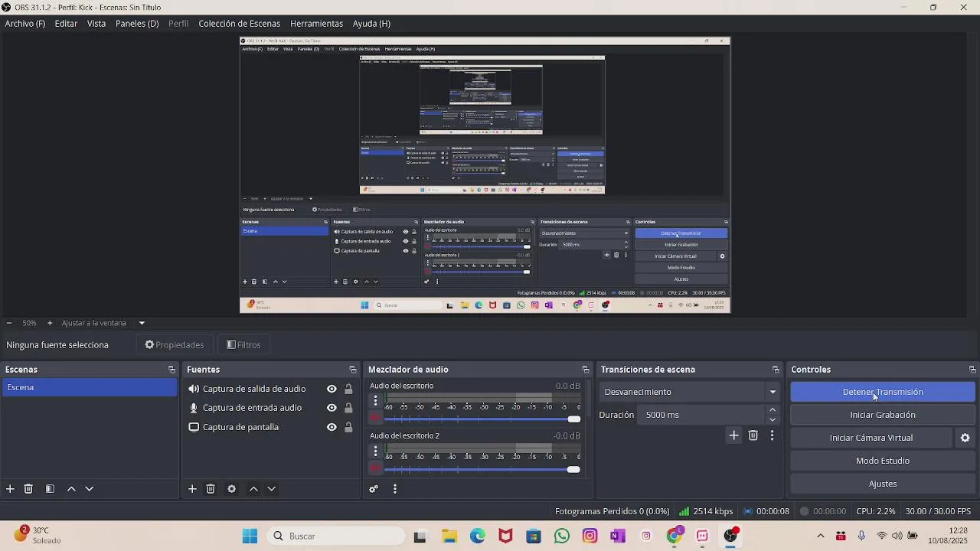This screenshot has width=980, height=551.
Task: Open transition properties dots in Transiciones de escena
Action: click(772, 435)
